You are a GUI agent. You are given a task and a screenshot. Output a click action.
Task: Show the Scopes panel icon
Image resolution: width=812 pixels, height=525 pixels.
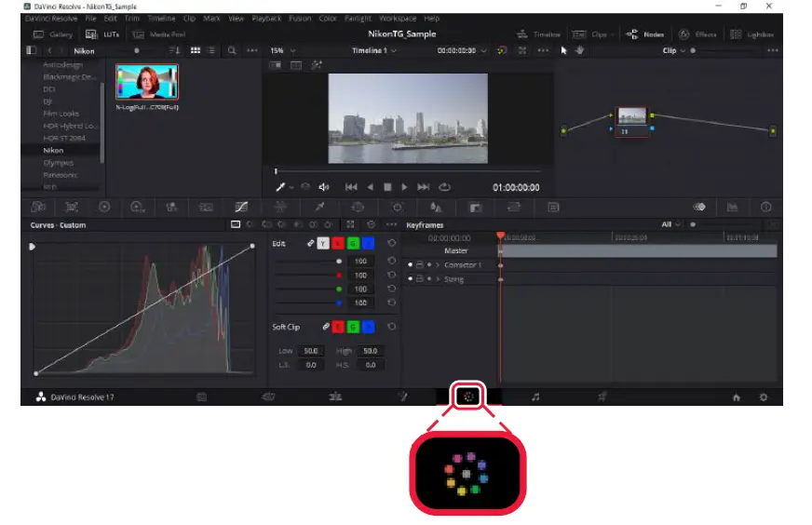[x=732, y=207]
